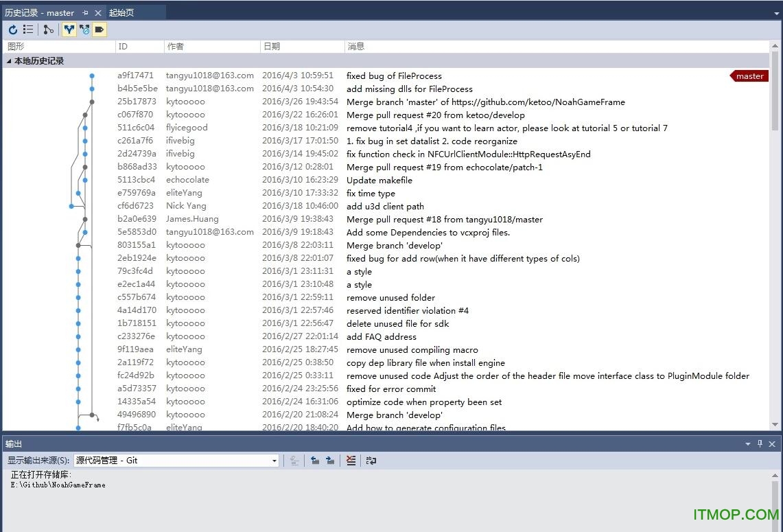This screenshot has width=783, height=532.
Task: Select 'Merge pull request #19' commit
Action: (386, 167)
